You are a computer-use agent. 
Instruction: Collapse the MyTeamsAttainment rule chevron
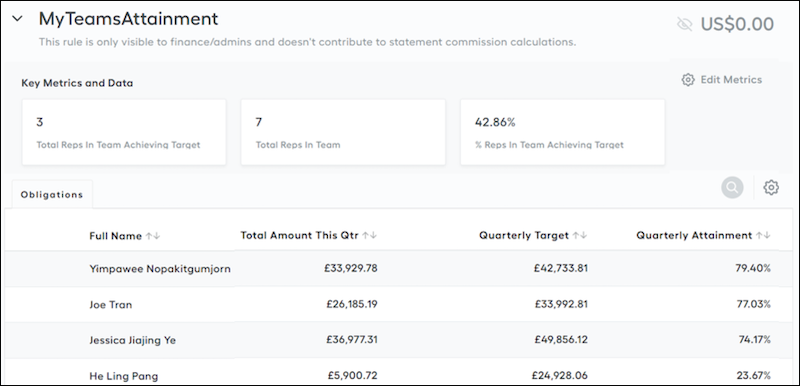[17, 19]
